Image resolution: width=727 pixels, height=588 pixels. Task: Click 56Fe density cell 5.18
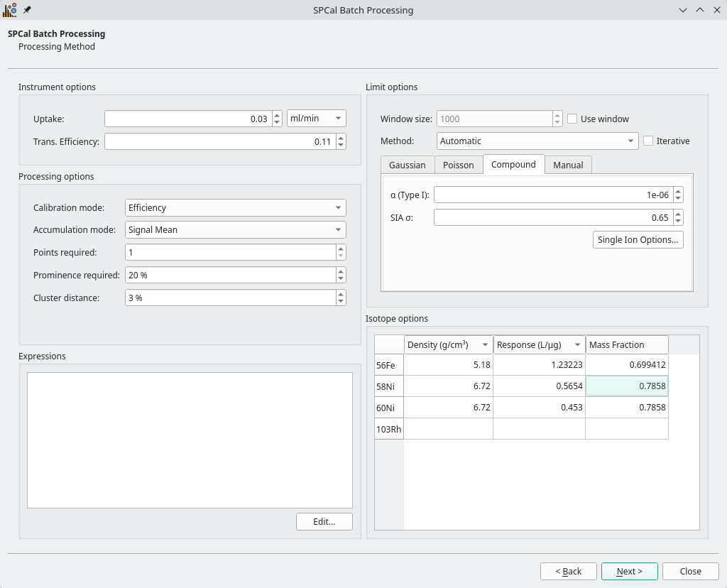click(449, 365)
